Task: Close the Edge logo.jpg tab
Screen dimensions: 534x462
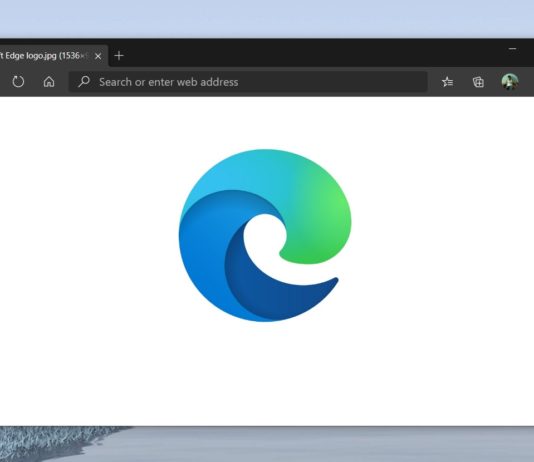Action: (x=98, y=56)
